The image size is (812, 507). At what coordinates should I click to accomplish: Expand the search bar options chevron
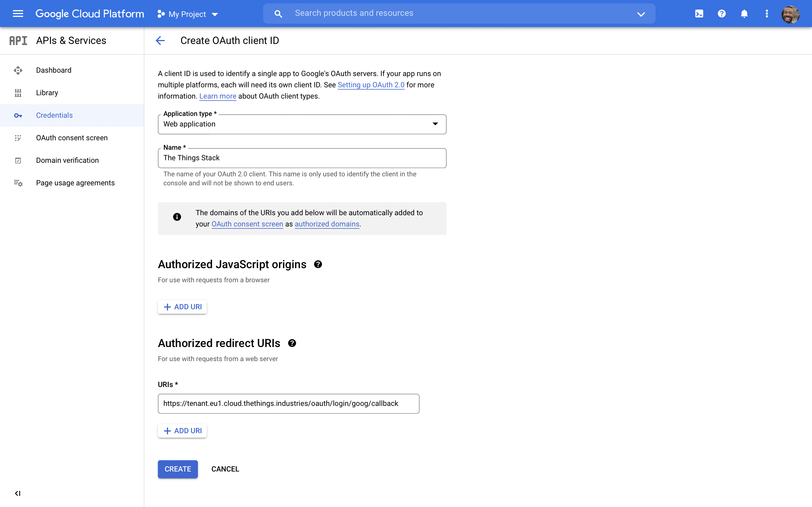tap(641, 14)
